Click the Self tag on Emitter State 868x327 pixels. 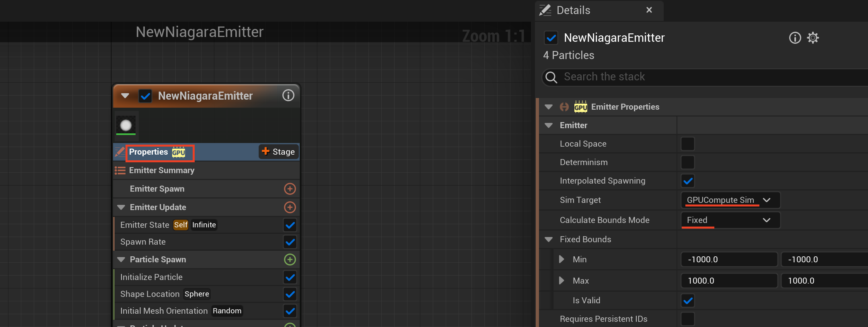[181, 225]
